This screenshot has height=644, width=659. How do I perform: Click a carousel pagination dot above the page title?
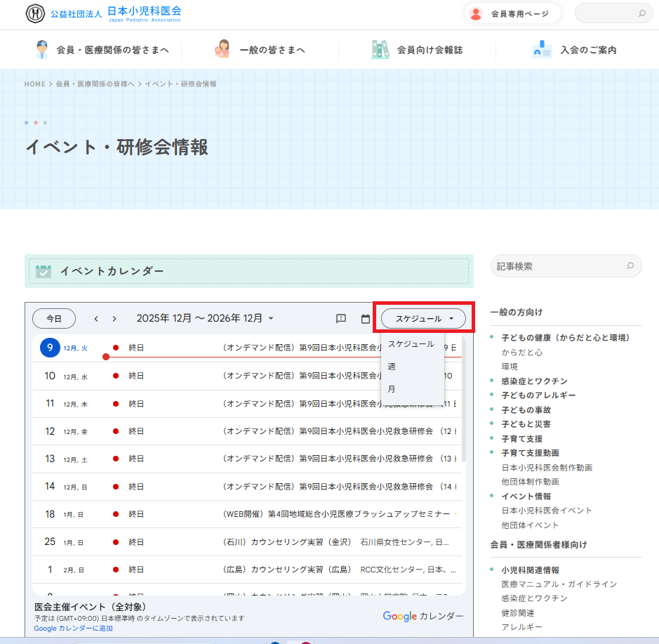click(35, 122)
